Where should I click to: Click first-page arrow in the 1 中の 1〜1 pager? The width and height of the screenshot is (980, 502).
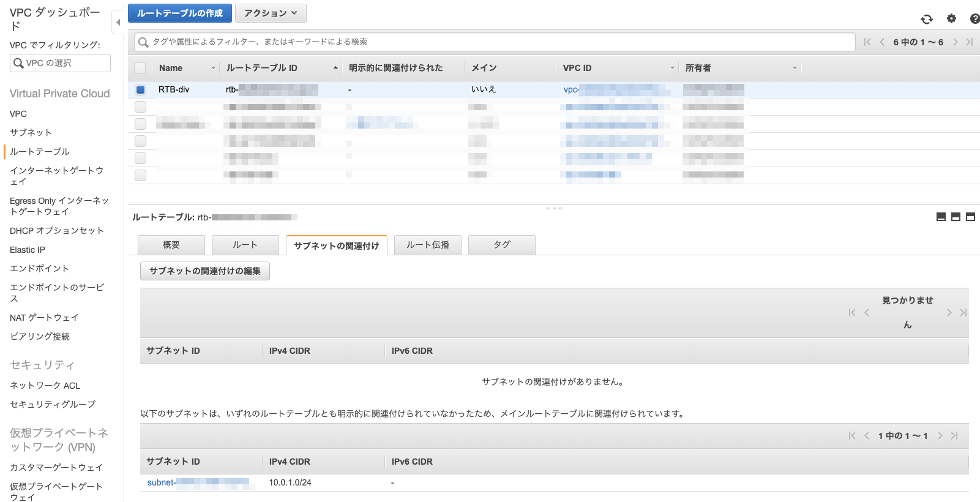[x=852, y=436]
